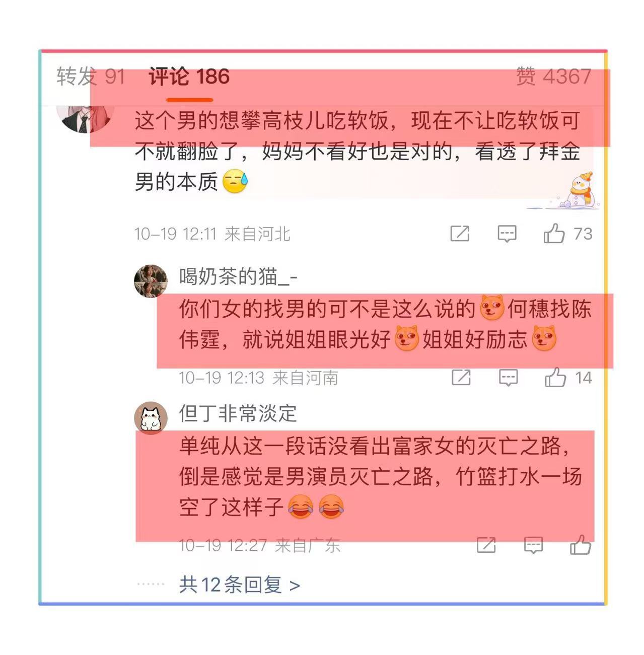644x655 pixels.
Task: Reply to the 来自河北 comment
Action: [x=507, y=234]
